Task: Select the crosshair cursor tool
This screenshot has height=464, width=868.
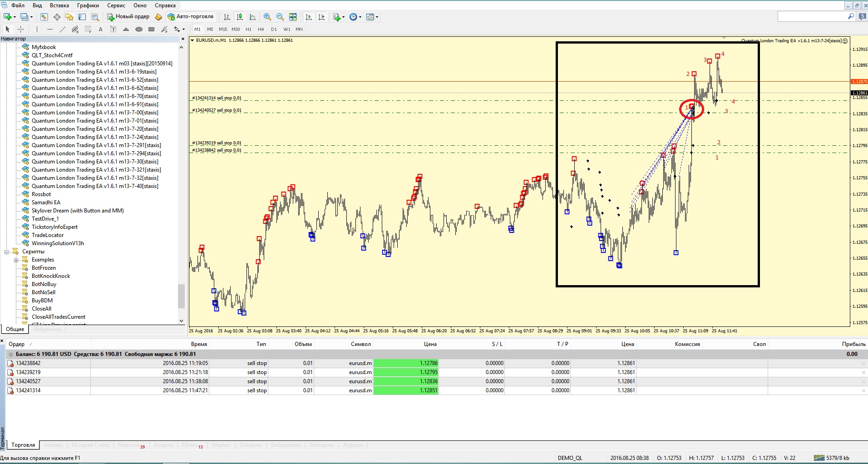Action: (x=21, y=29)
